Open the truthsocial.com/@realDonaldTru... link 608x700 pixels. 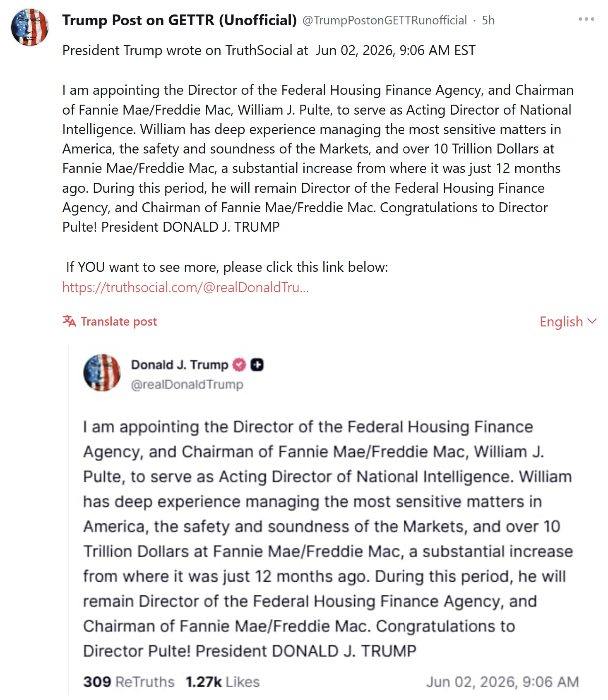tap(185, 287)
